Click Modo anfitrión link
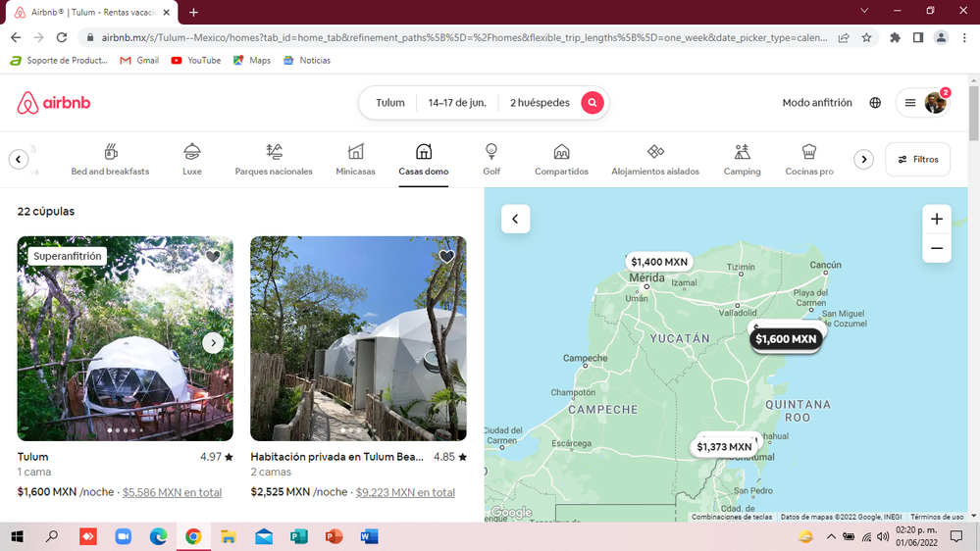The width and height of the screenshot is (980, 551). click(816, 103)
